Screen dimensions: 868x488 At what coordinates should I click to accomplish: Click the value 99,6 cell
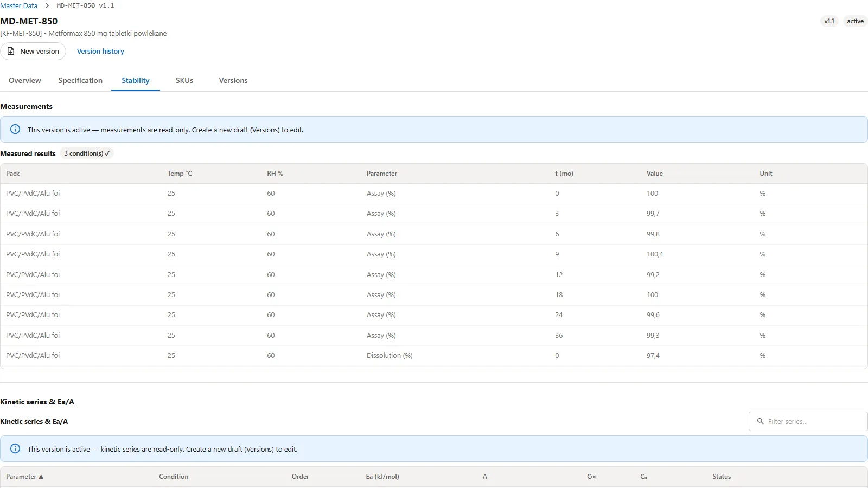tap(653, 314)
